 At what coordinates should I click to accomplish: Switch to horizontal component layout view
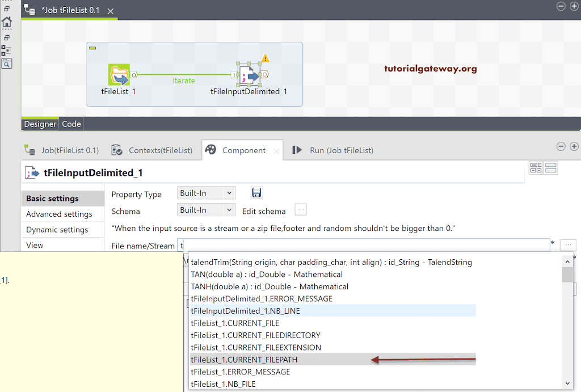point(535,167)
